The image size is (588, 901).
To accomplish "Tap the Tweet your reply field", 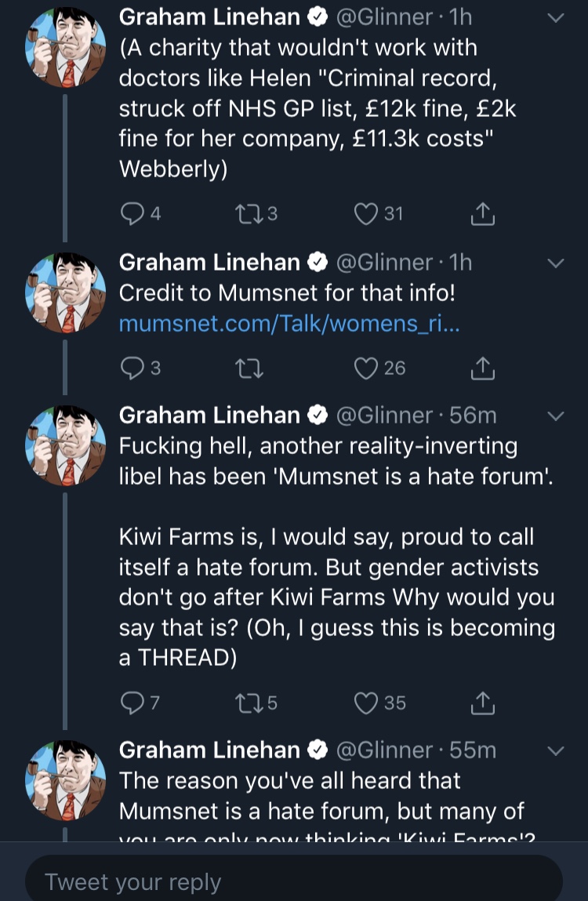I will coord(294,881).
